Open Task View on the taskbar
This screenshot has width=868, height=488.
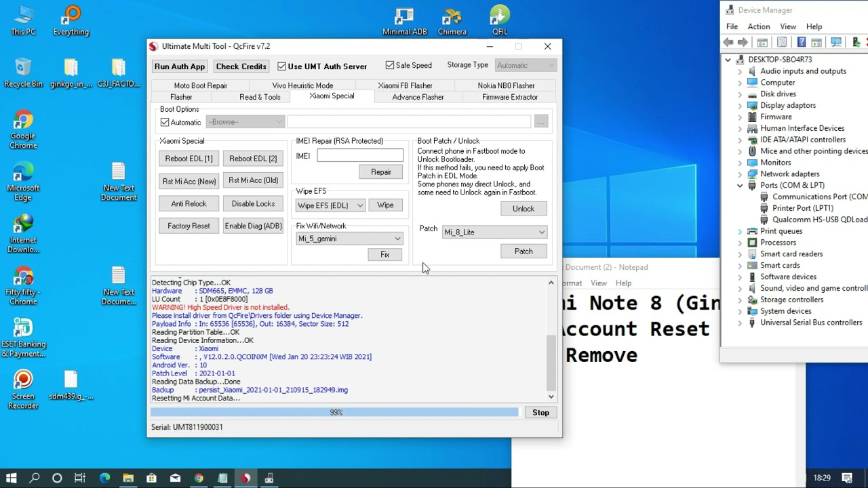click(79, 478)
